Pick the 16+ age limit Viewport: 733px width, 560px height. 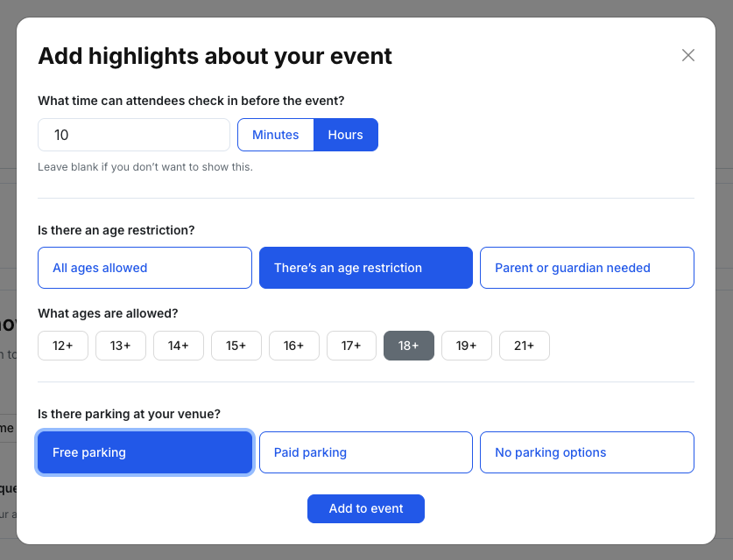coord(294,346)
